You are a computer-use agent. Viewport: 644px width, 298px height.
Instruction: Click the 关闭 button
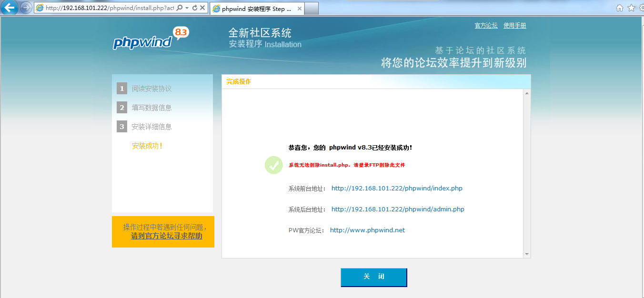tap(374, 277)
